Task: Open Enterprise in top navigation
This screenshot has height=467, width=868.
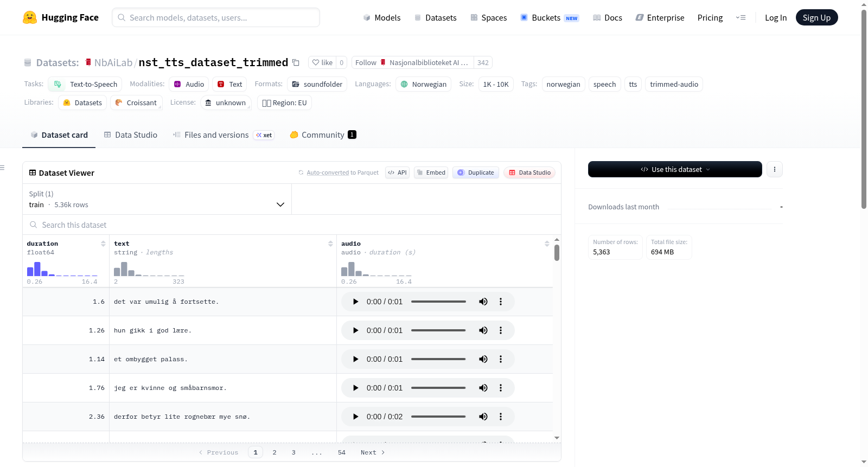Action: (660, 18)
